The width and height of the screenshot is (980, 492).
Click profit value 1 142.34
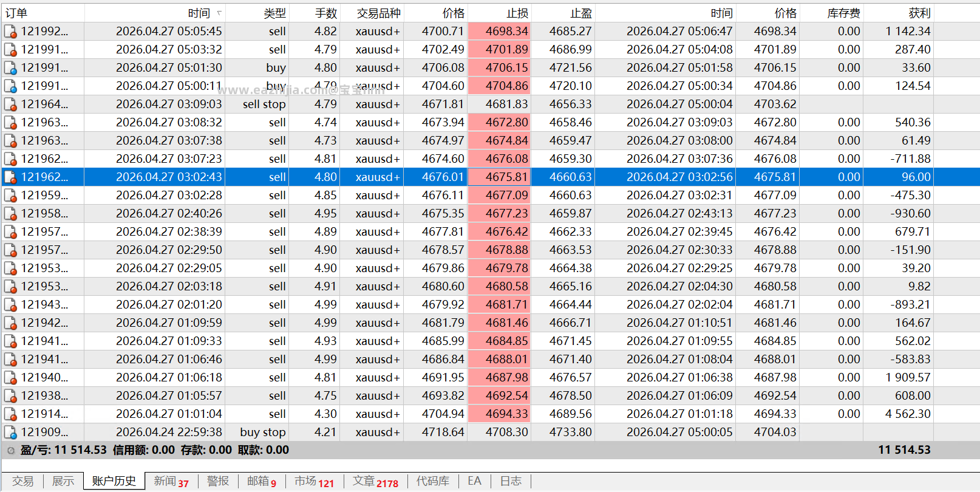pos(908,32)
